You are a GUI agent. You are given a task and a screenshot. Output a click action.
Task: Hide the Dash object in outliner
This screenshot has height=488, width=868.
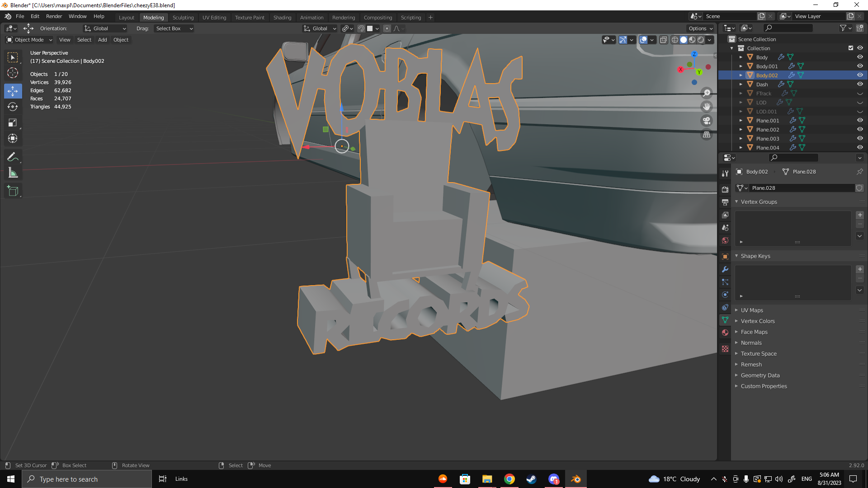860,84
